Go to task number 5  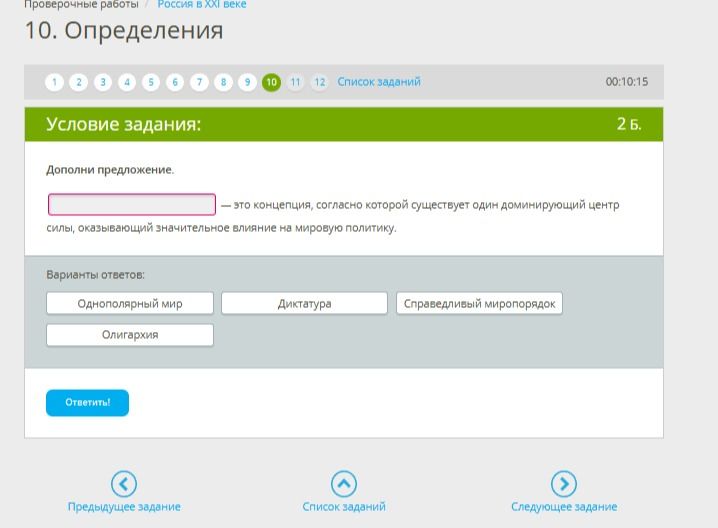[x=151, y=82]
